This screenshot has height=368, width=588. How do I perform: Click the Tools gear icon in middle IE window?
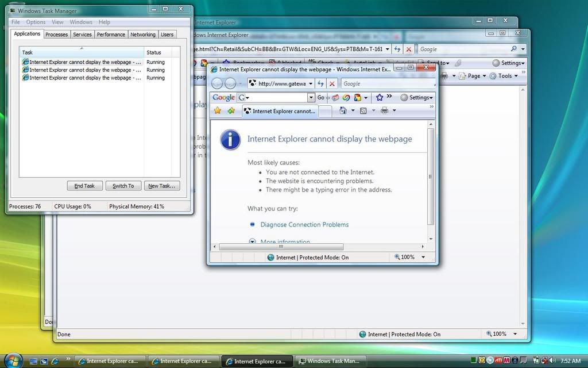coord(493,76)
